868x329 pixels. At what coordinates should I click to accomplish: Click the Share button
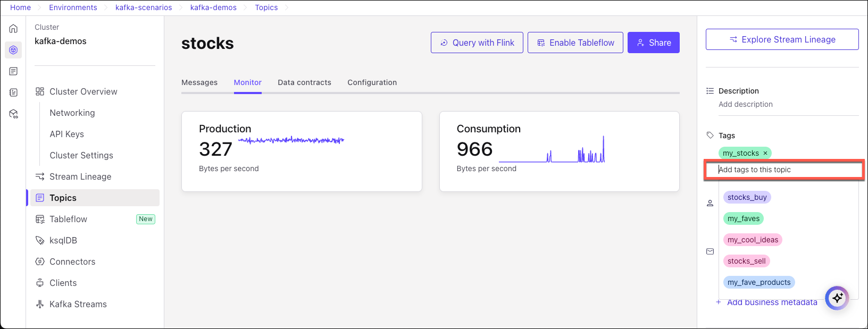[654, 43]
